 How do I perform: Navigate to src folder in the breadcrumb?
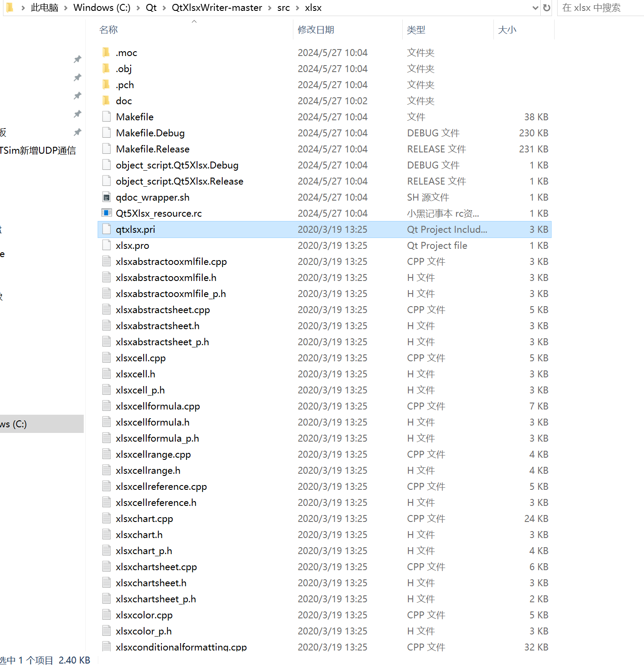[x=283, y=8]
